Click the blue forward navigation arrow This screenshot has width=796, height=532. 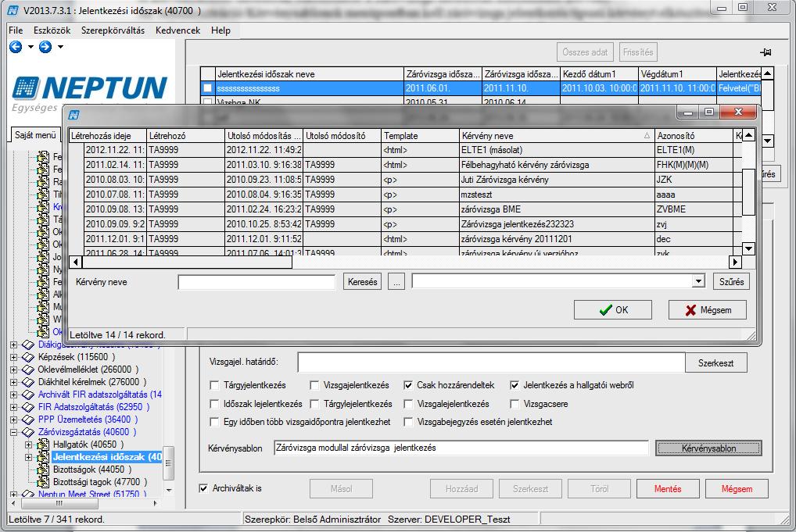[x=45, y=47]
